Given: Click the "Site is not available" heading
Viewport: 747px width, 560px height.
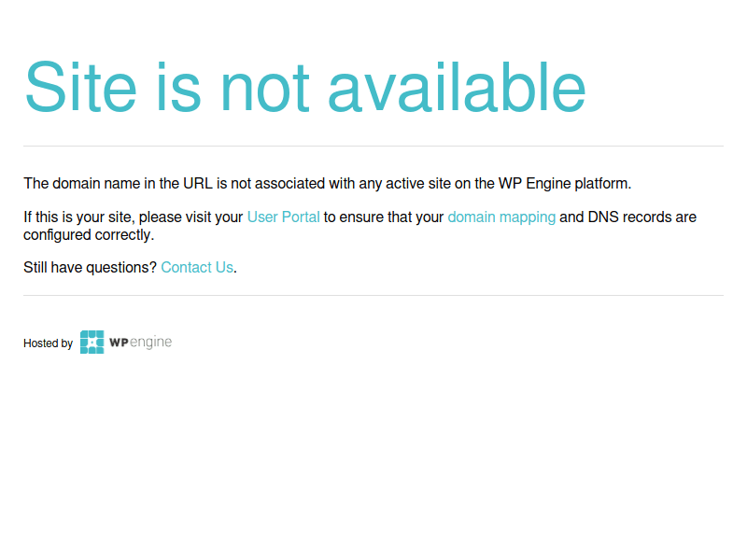Looking at the screenshot, I should pyautogui.click(x=305, y=87).
